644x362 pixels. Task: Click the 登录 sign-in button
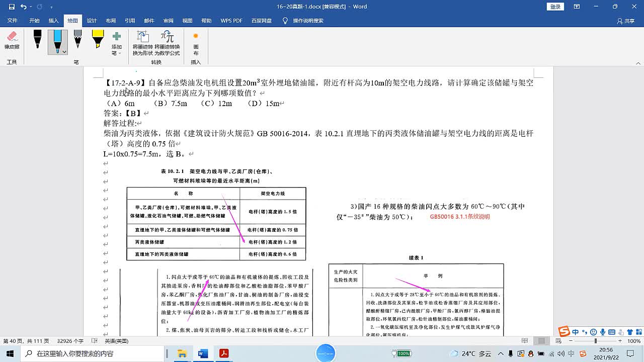pyautogui.click(x=555, y=7)
